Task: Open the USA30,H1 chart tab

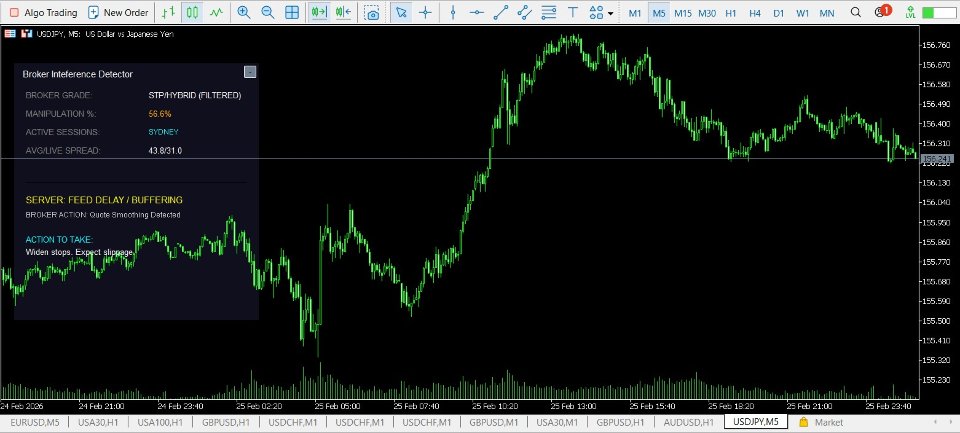Action: click(99, 422)
